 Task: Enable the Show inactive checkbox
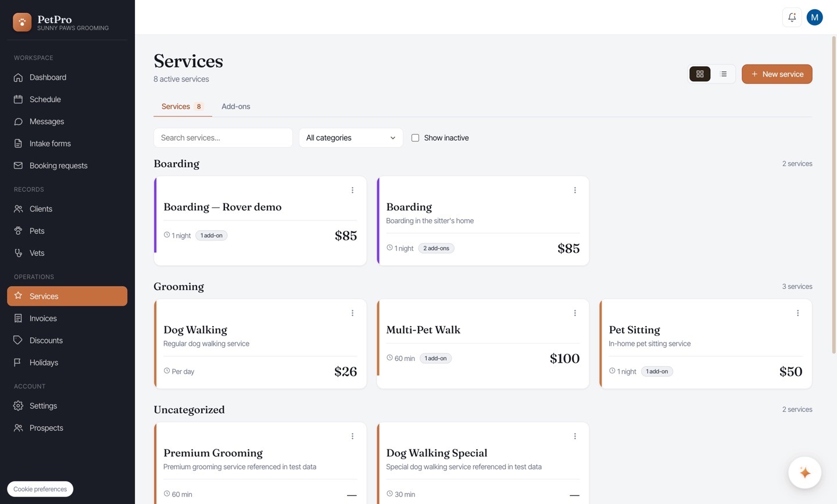[415, 138]
